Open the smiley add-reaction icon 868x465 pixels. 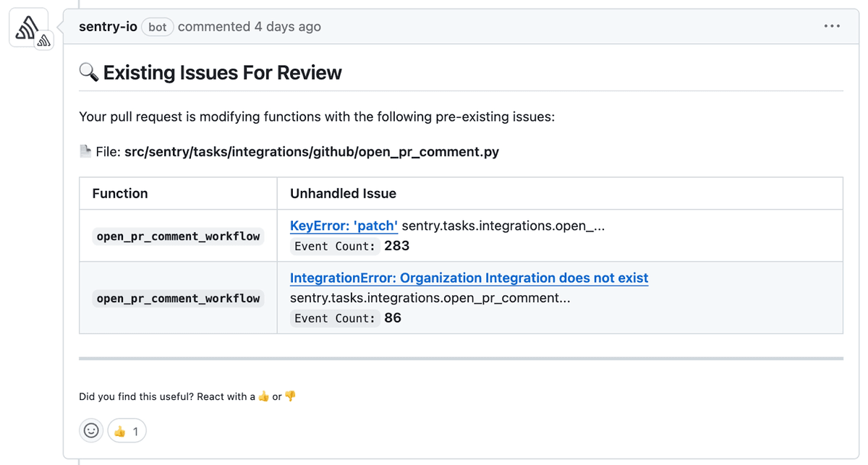coord(91,430)
